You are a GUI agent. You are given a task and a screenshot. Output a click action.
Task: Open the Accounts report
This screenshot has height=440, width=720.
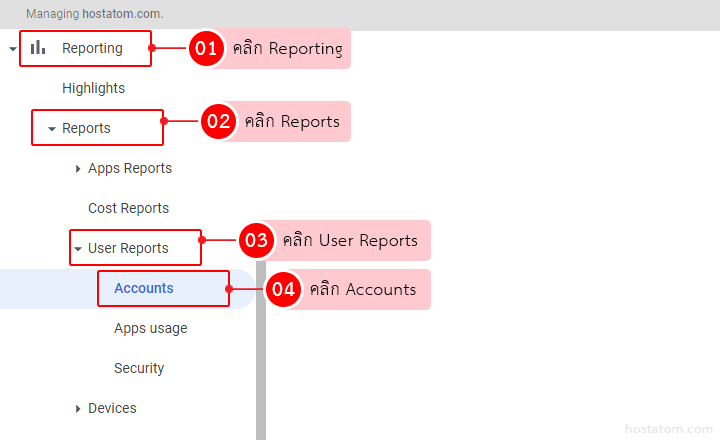[144, 288]
